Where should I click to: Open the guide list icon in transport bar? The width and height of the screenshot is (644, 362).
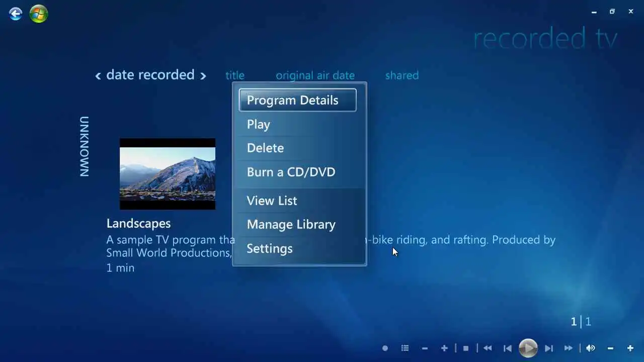(405, 348)
